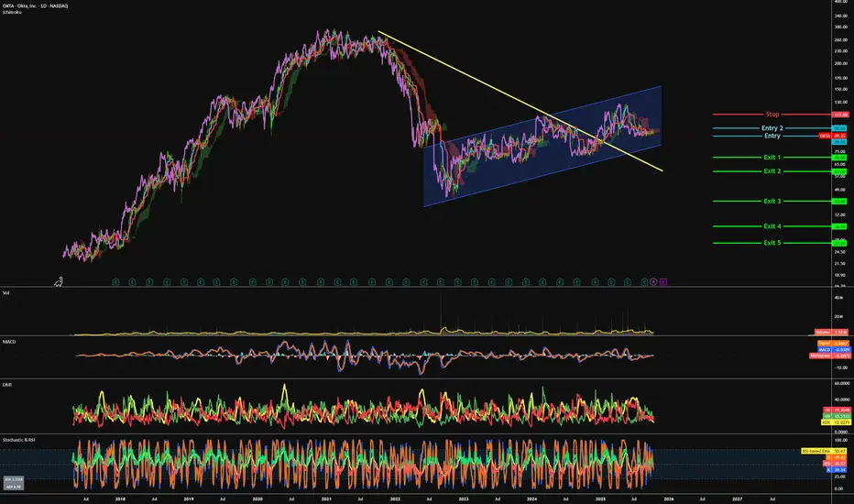Click the 2024 time axis label
The height and width of the screenshot is (504, 854).
(531, 499)
